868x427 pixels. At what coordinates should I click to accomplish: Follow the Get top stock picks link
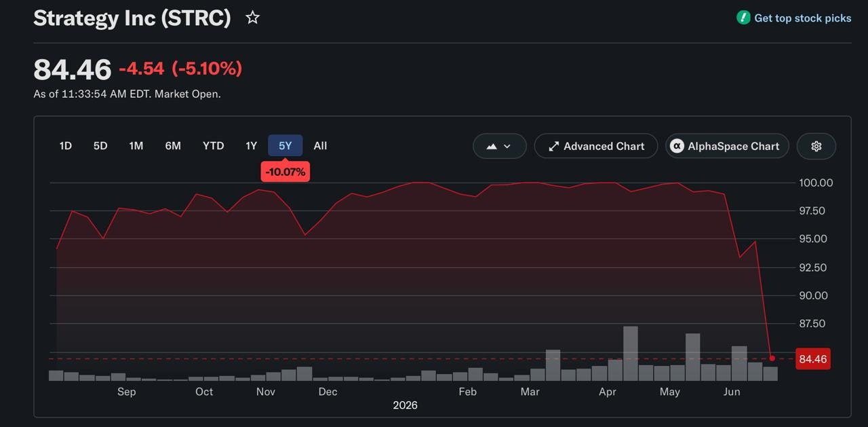(x=803, y=18)
